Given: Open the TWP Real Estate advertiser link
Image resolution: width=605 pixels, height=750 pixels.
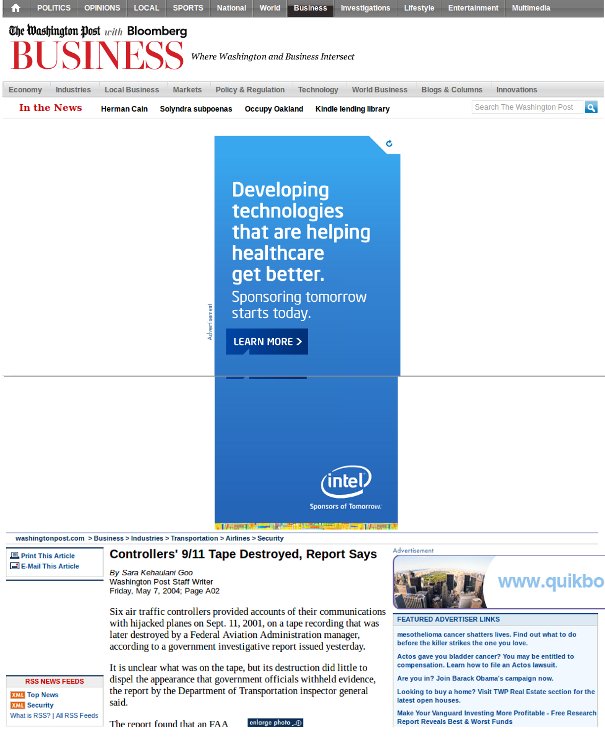Looking at the screenshot, I should pyautogui.click(x=496, y=696).
